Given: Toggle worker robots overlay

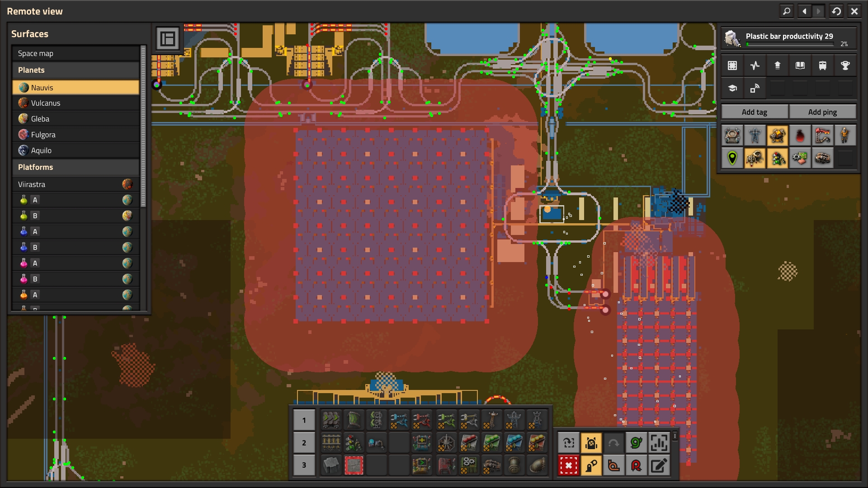Looking at the screenshot, I should point(755,158).
